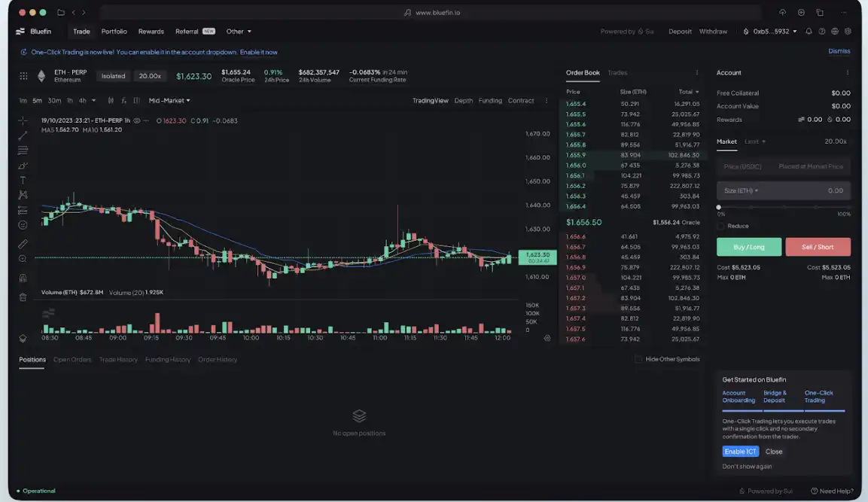This screenshot has height=502, width=868.
Task: Open the Limit order type dropdown
Action: pos(754,141)
